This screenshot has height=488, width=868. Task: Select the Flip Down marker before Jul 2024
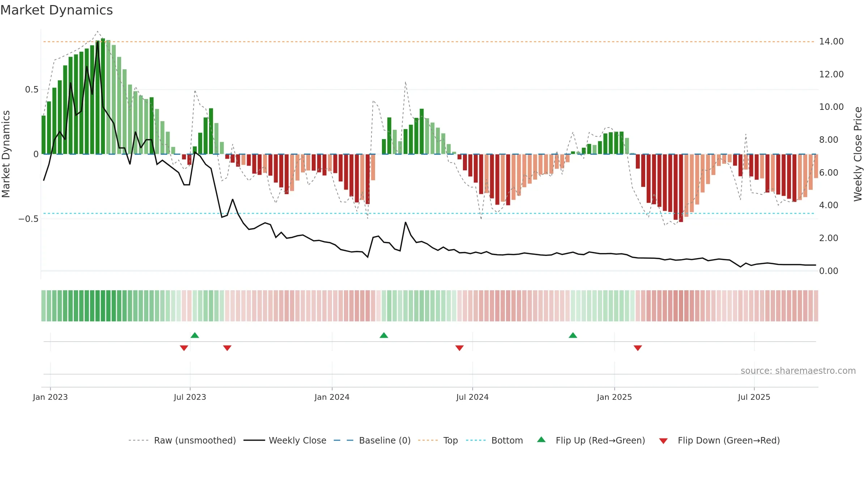coord(459,348)
